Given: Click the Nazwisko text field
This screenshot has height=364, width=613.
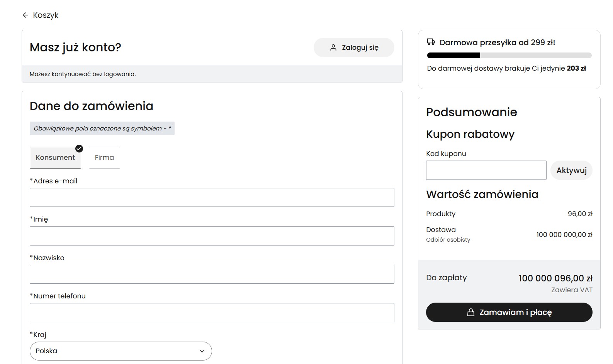Looking at the screenshot, I should pyautogui.click(x=212, y=274).
